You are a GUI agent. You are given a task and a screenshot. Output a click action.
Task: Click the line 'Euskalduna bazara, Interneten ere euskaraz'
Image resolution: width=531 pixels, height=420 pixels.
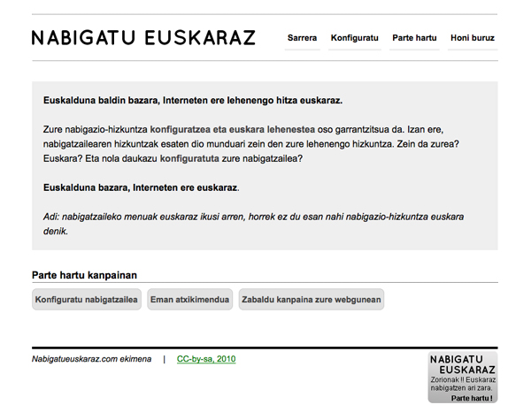141,187
